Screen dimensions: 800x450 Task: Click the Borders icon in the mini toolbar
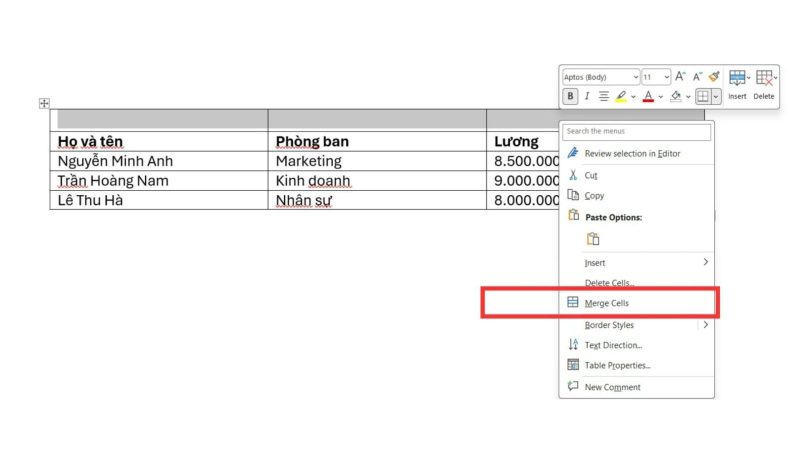tap(703, 96)
